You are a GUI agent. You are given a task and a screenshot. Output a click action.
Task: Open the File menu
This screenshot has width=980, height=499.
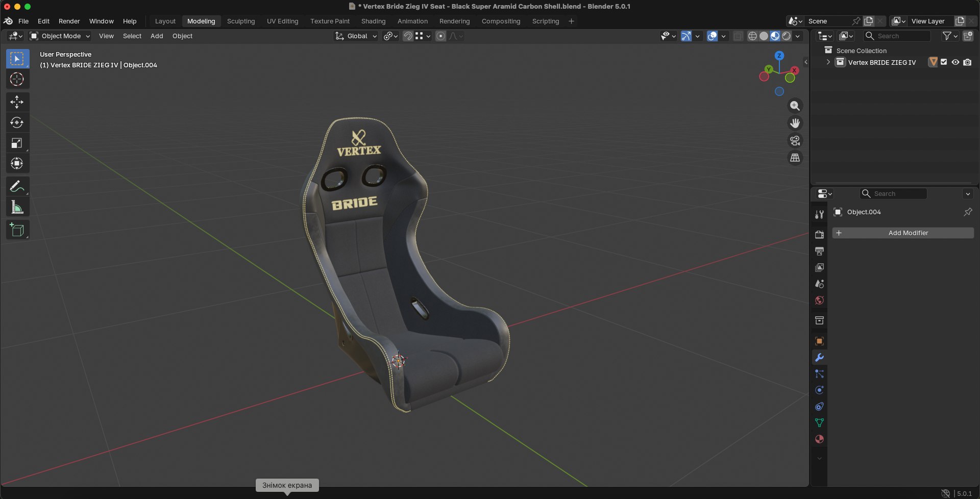coord(23,21)
